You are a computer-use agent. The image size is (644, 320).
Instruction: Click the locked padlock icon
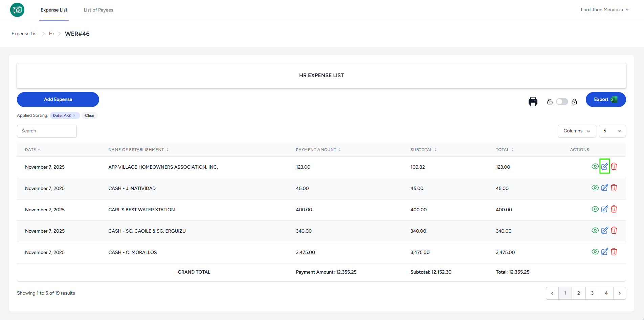[574, 102]
